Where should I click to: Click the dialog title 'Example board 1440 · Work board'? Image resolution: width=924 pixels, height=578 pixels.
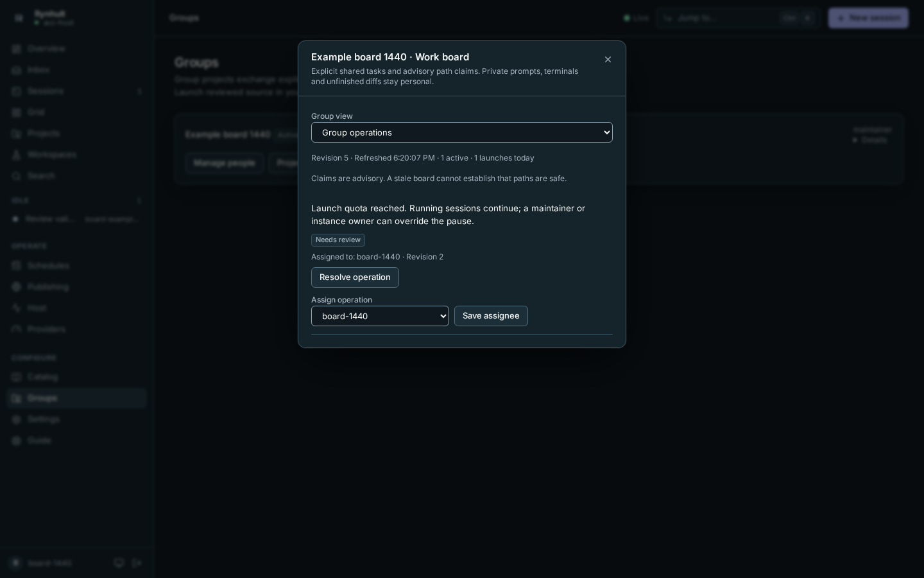pos(390,57)
